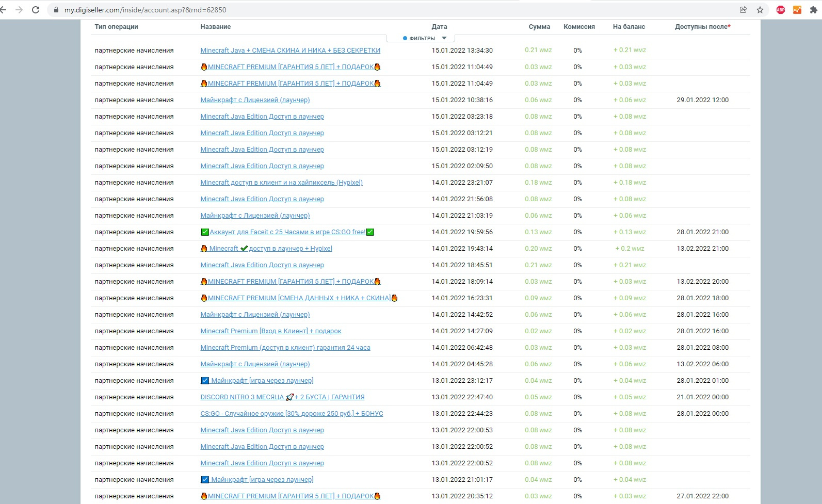Open Minecraft Java Edition link dated 13.01.2022 22:00:53
This screenshot has width=822, height=504.
[x=262, y=430]
